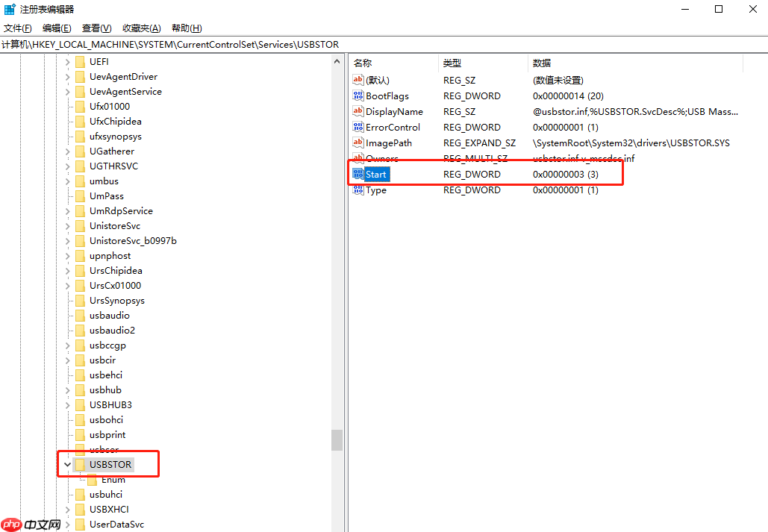
Task: Collapse the USBSTOR tree node
Action: coord(67,463)
